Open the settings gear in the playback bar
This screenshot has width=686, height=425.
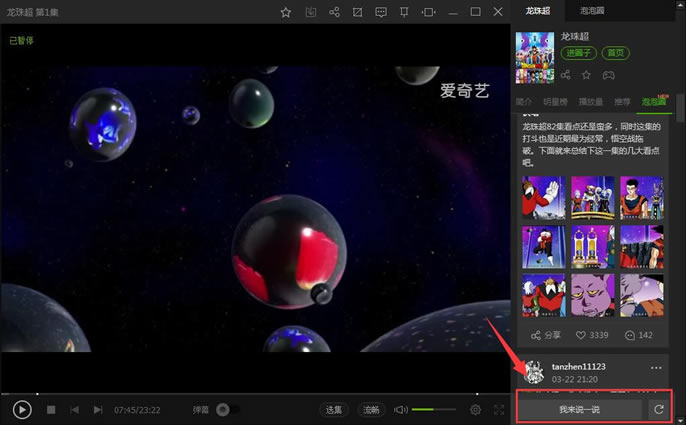[x=476, y=410]
